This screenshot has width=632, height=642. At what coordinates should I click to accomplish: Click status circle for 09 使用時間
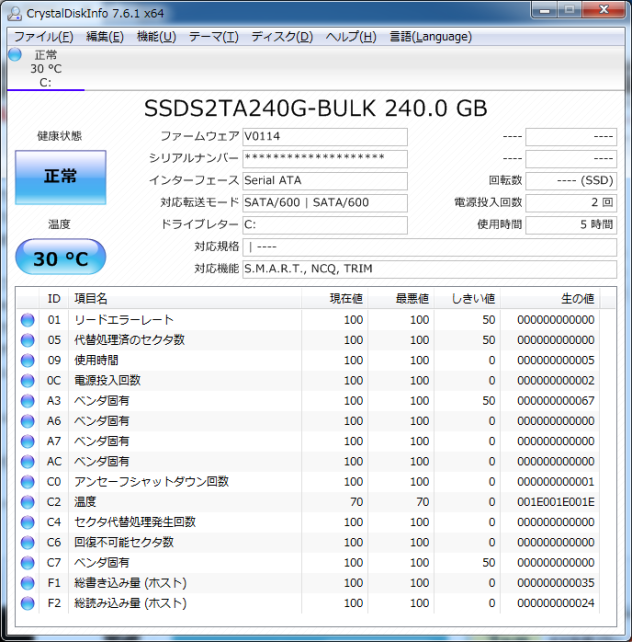28,360
